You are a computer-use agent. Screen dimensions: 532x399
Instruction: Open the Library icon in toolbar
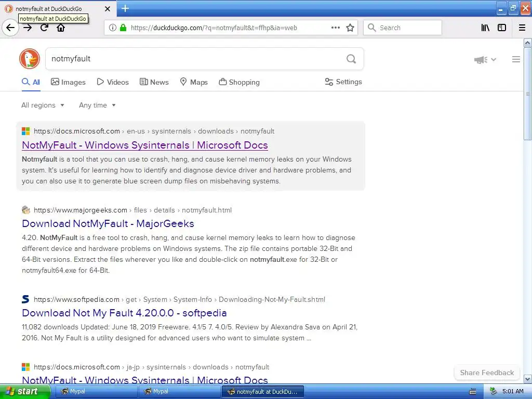(486, 28)
